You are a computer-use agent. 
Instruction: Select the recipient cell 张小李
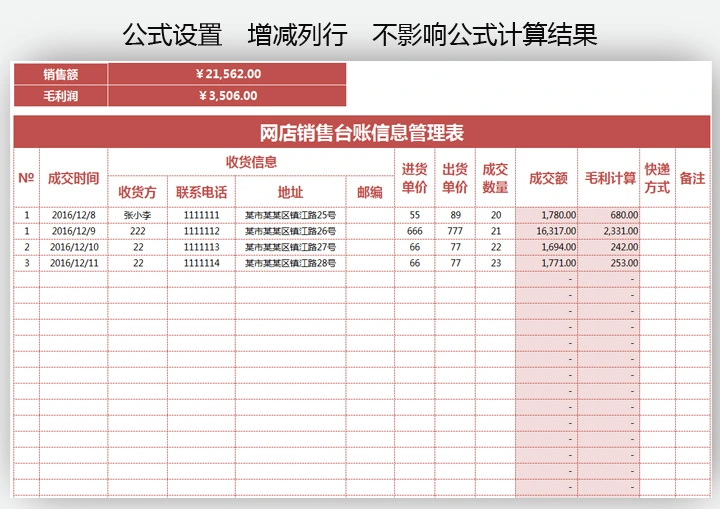coord(138,215)
